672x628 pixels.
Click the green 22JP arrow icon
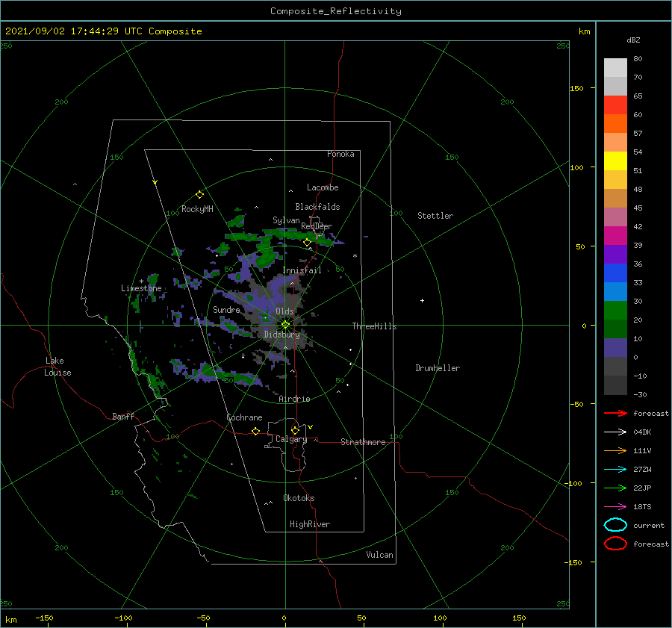tap(615, 488)
